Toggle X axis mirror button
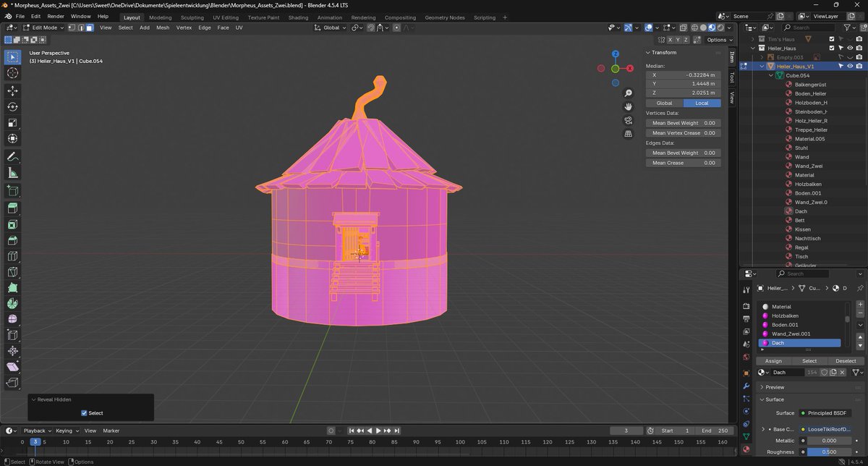The image size is (868, 466). (671, 40)
